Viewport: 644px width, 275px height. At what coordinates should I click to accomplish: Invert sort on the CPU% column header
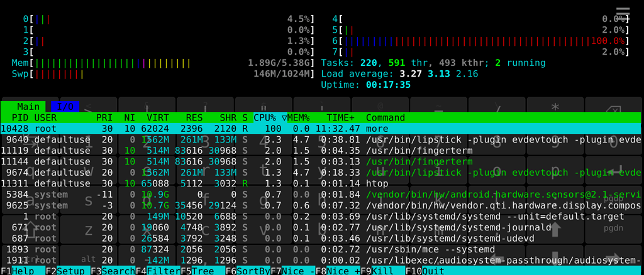270,117
